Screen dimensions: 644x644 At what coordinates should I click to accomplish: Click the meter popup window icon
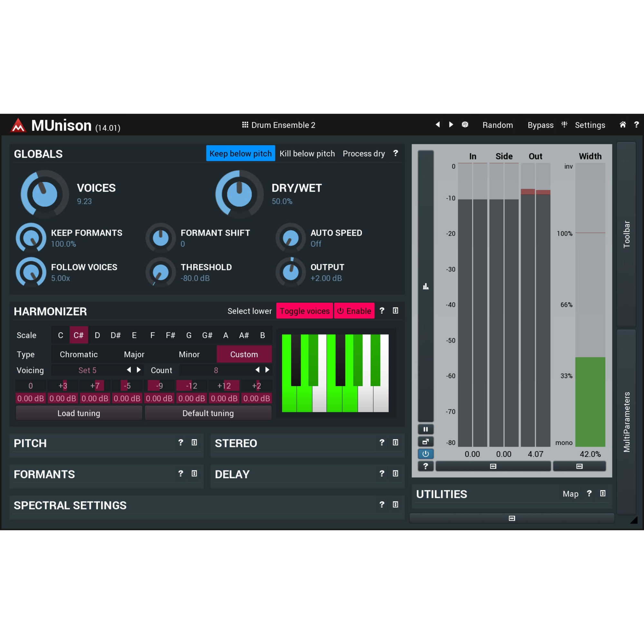[x=426, y=442]
